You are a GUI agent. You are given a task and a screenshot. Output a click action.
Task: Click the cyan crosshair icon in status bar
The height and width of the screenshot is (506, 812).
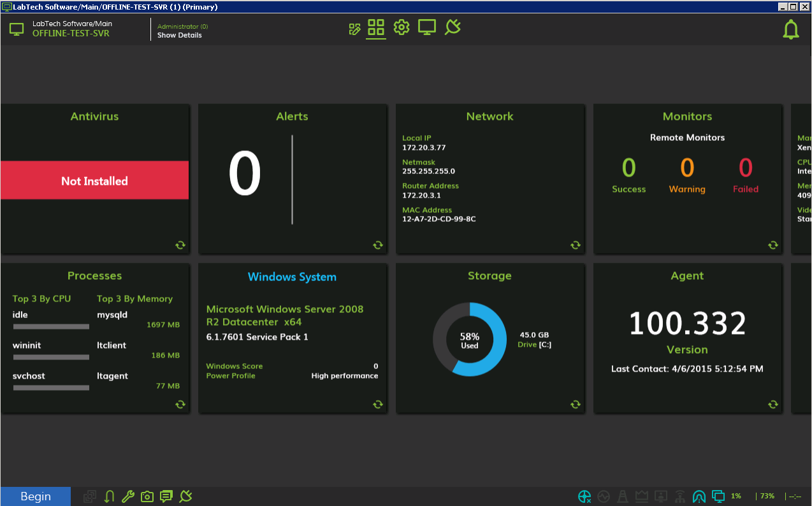(x=584, y=496)
